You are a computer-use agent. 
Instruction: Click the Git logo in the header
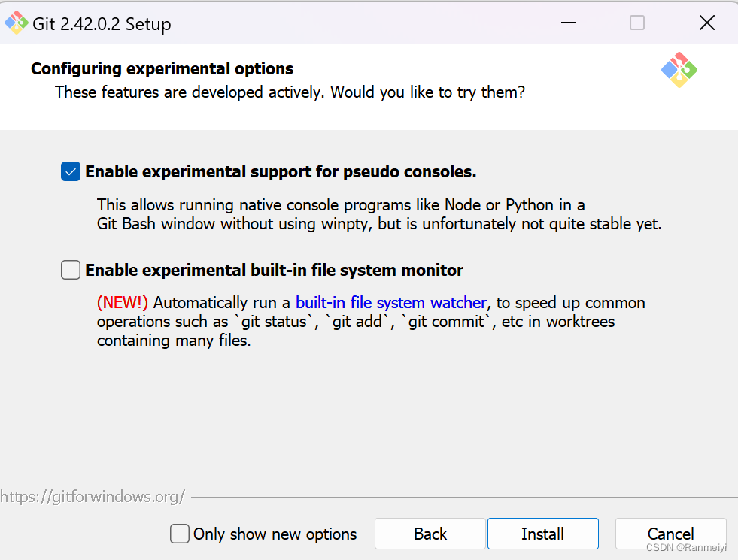pos(679,71)
